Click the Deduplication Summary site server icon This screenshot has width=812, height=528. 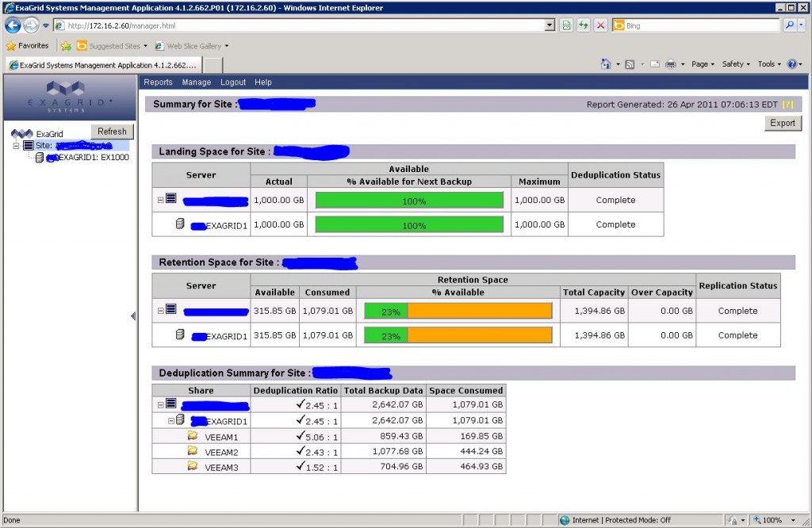click(171, 404)
